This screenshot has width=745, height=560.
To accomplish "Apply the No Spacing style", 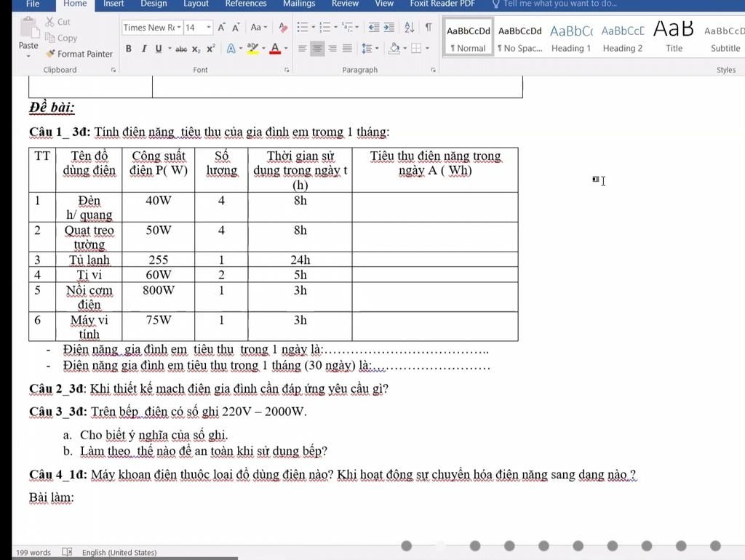I will tap(519, 38).
